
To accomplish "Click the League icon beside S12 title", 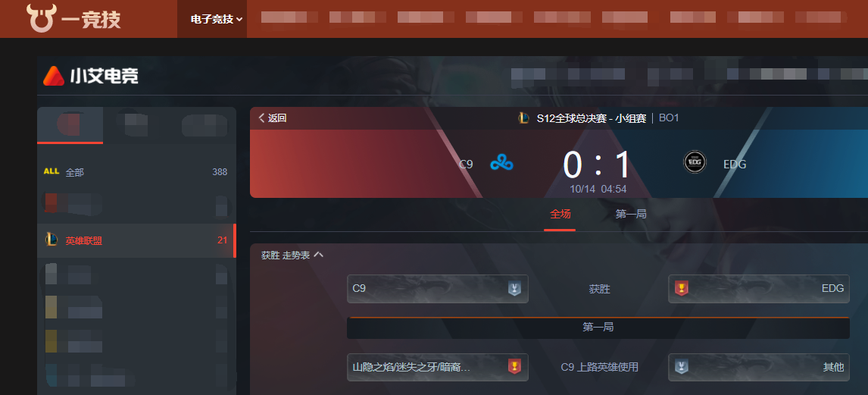I will (x=523, y=118).
